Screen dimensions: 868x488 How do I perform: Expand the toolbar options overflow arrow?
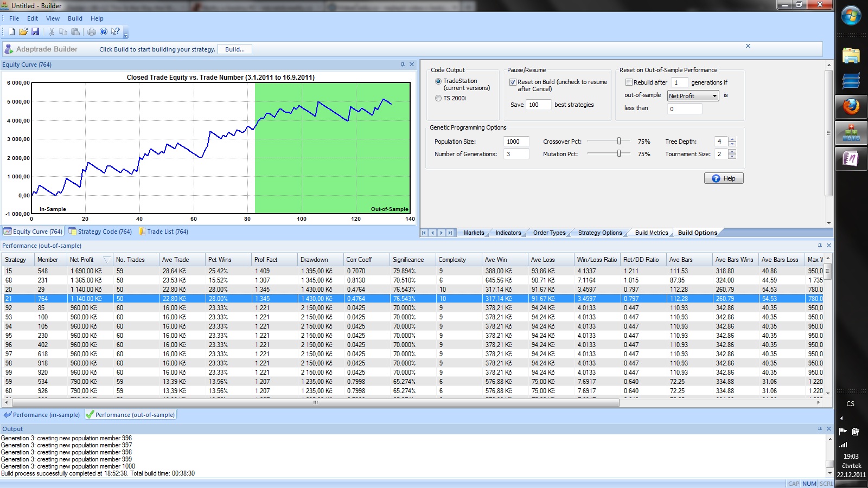click(126, 35)
